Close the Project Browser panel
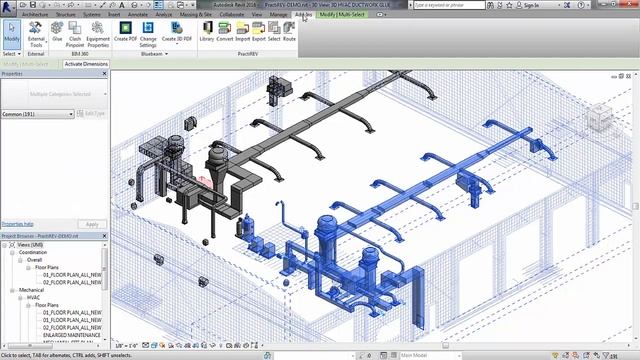 [x=104, y=236]
